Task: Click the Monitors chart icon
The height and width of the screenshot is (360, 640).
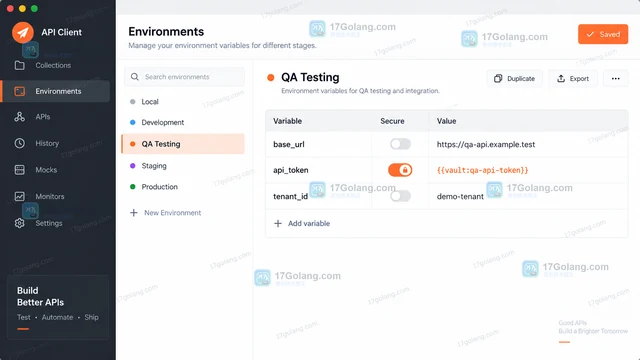Action: [x=20, y=196]
